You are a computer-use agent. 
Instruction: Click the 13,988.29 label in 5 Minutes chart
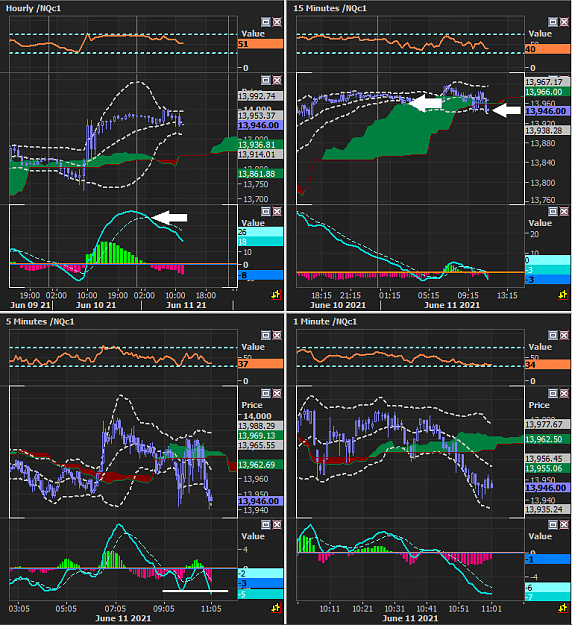[261, 426]
